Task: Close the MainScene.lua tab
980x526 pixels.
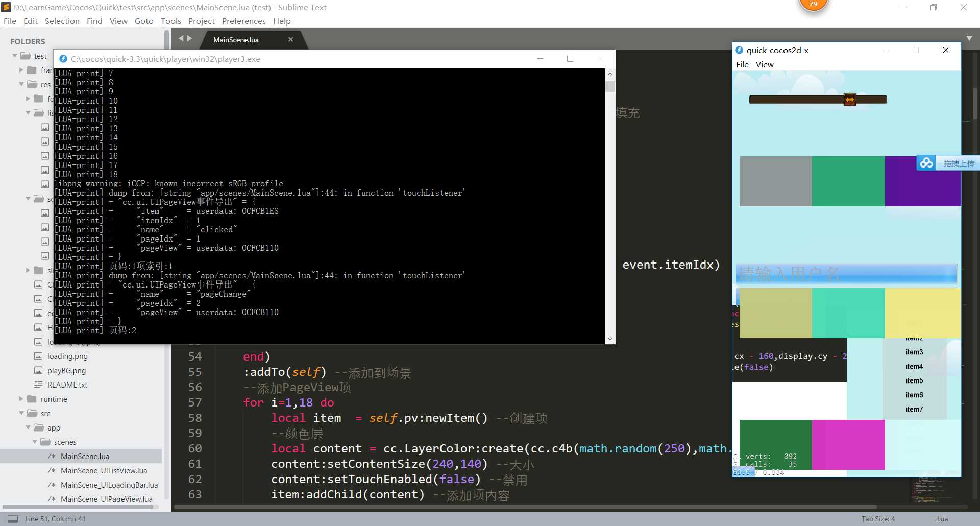Action: pyautogui.click(x=290, y=39)
